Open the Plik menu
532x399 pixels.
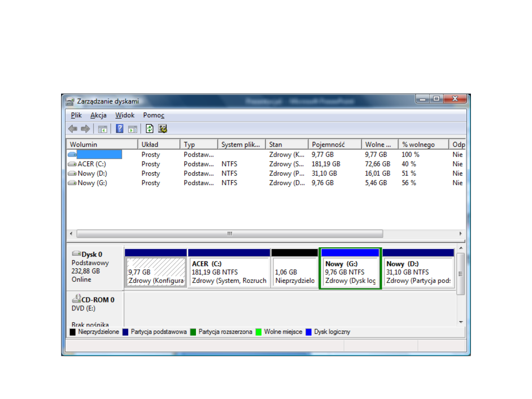76,115
